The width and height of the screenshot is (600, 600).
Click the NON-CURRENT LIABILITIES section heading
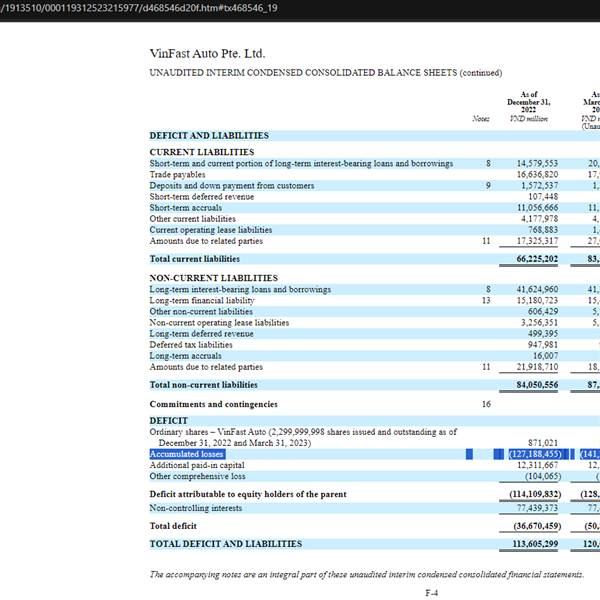tap(214, 278)
